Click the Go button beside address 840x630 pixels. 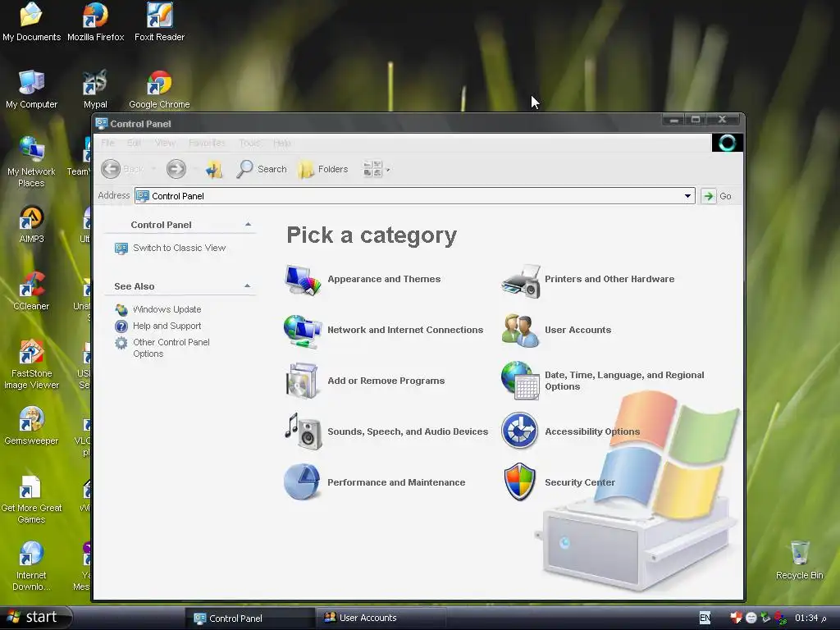717,196
